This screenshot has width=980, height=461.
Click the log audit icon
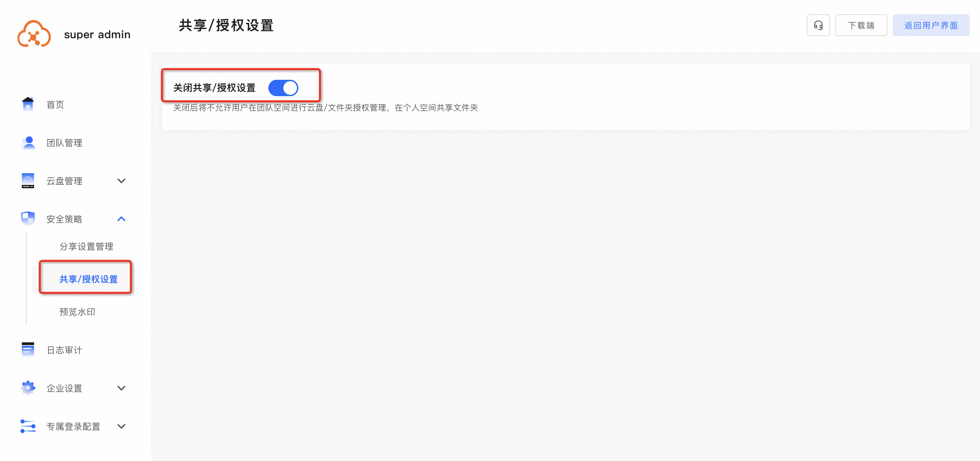pyautogui.click(x=28, y=350)
